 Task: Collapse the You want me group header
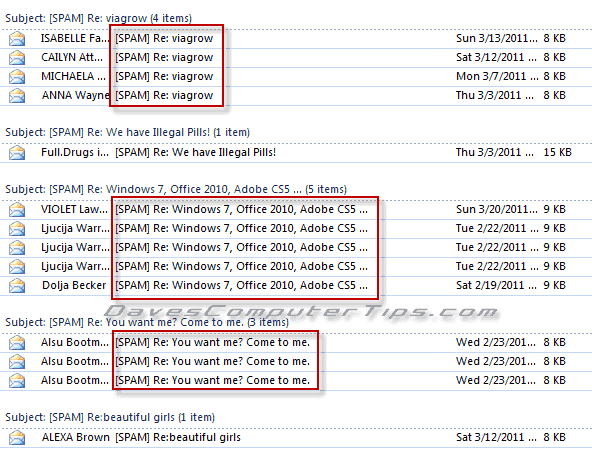pos(147,322)
